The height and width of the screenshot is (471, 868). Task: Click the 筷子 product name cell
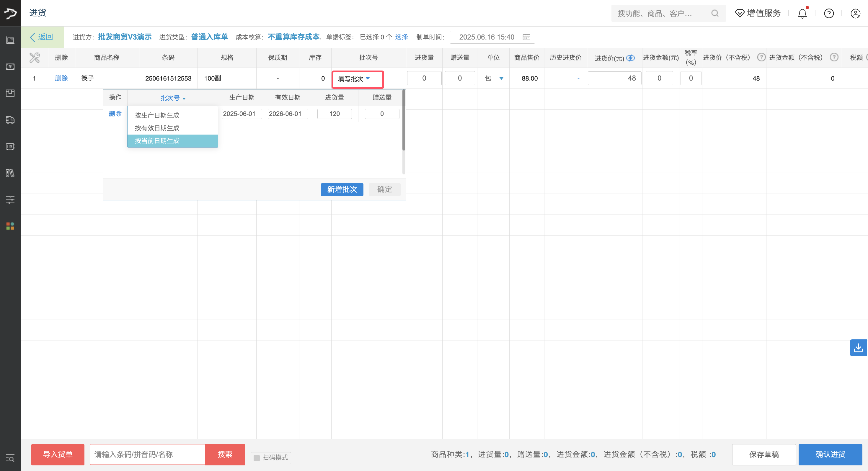click(x=107, y=78)
